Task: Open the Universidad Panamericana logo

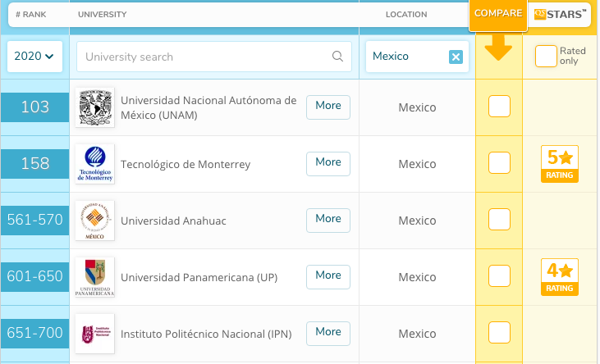Action: [95, 277]
